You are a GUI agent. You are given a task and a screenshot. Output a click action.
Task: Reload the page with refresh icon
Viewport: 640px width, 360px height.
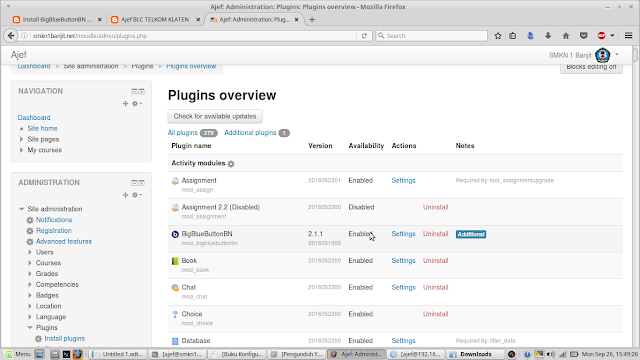(364, 36)
